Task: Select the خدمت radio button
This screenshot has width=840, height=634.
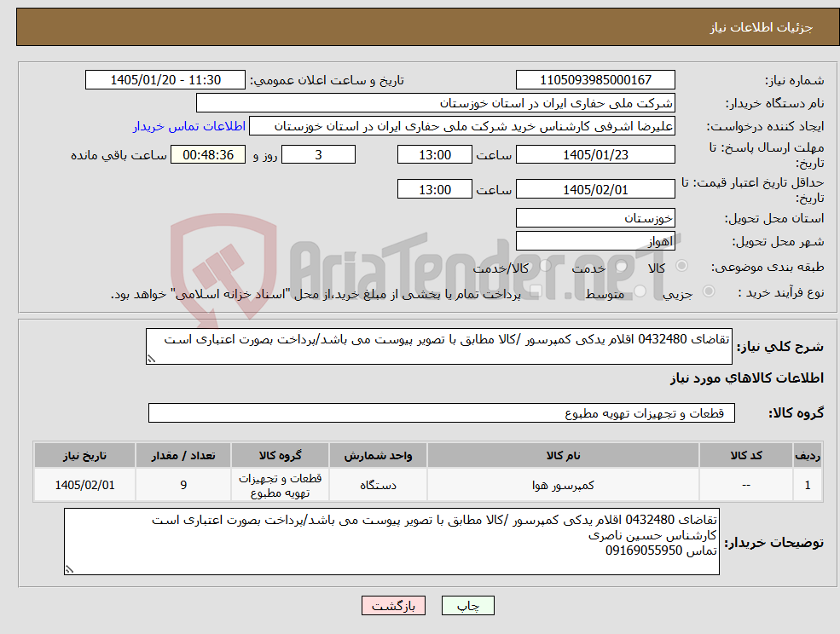Action: [x=622, y=266]
